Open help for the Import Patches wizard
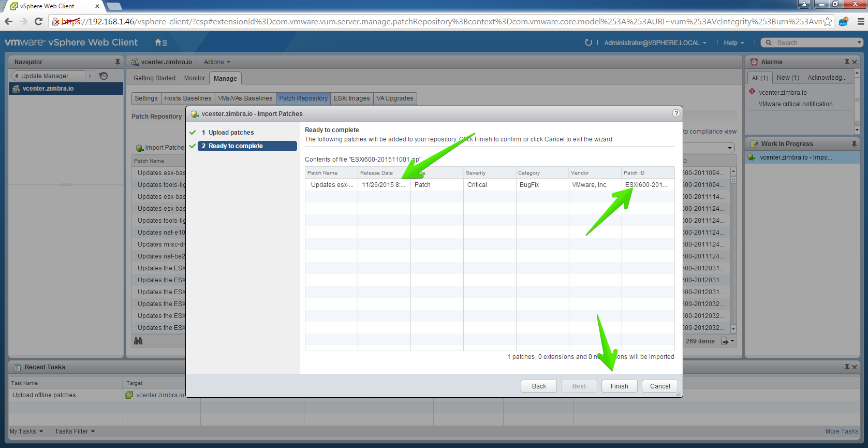Screen dimensions: 868x448 coord(676,113)
